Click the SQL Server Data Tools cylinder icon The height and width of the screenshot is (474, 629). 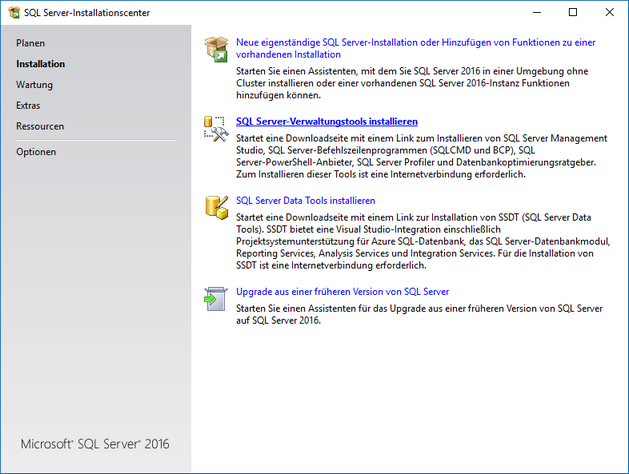click(x=217, y=207)
